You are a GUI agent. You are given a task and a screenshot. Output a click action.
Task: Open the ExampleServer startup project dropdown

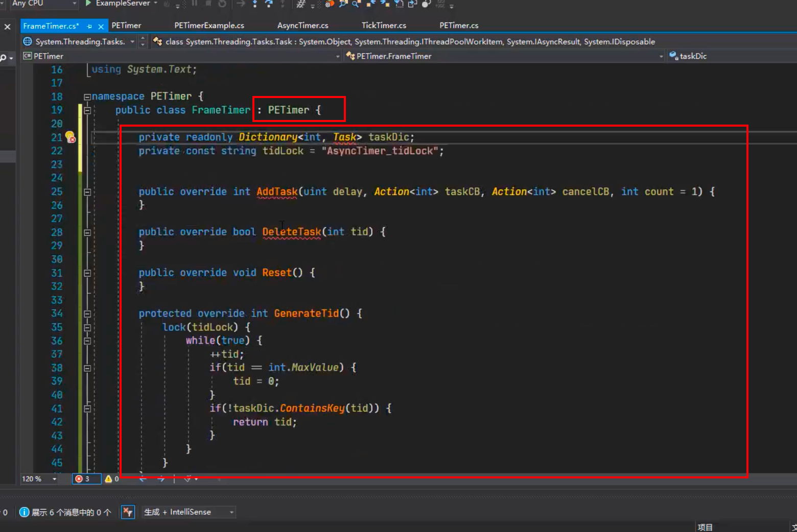pyautogui.click(x=156, y=4)
